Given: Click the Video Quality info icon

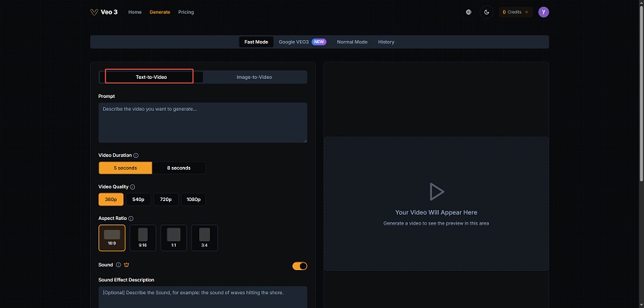Looking at the screenshot, I should [x=133, y=187].
